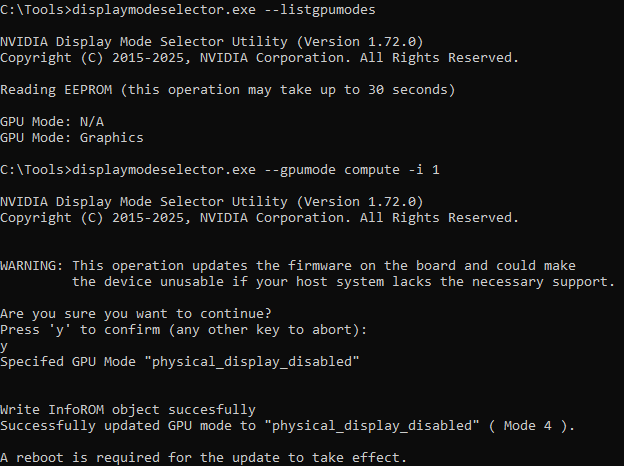This screenshot has width=624, height=466.
Task: Click the "30 seconds" text
Action: point(416,90)
